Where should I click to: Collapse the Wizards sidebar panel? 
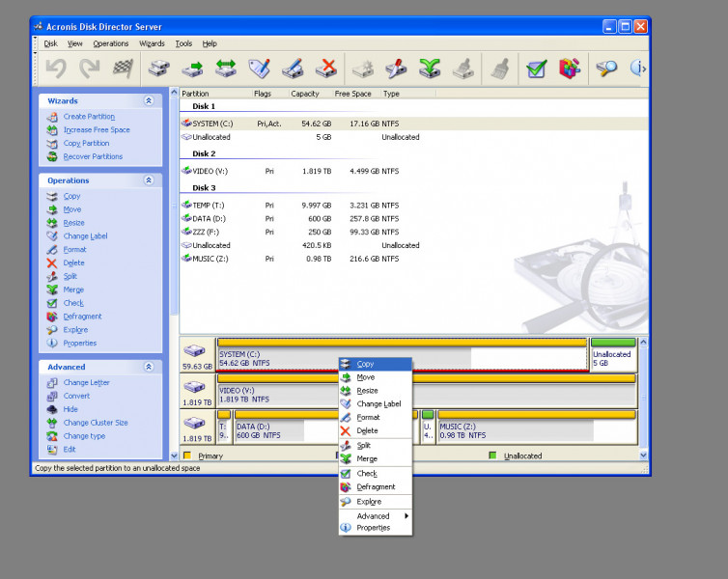coord(149,100)
